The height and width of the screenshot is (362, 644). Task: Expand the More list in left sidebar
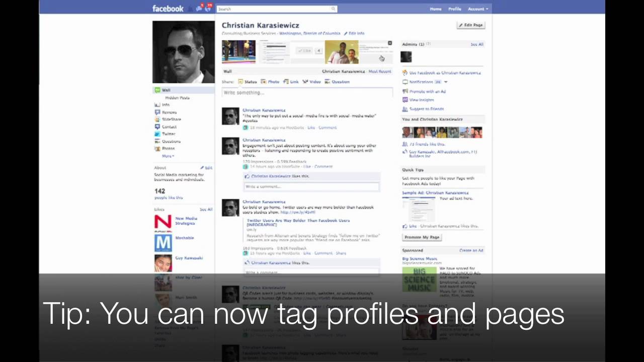[x=168, y=156]
